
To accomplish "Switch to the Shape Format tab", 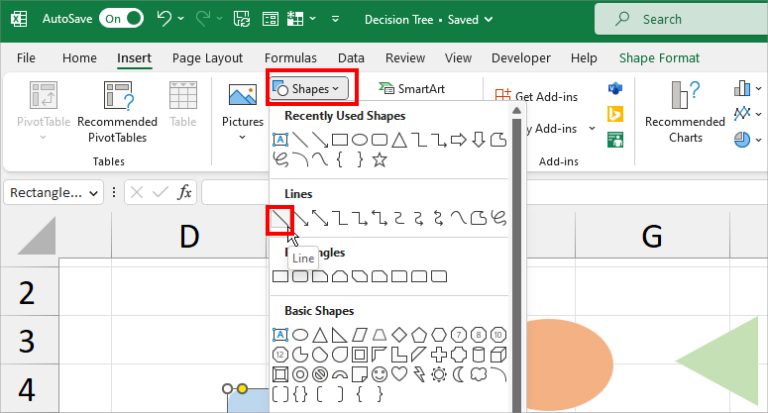I will click(x=659, y=58).
